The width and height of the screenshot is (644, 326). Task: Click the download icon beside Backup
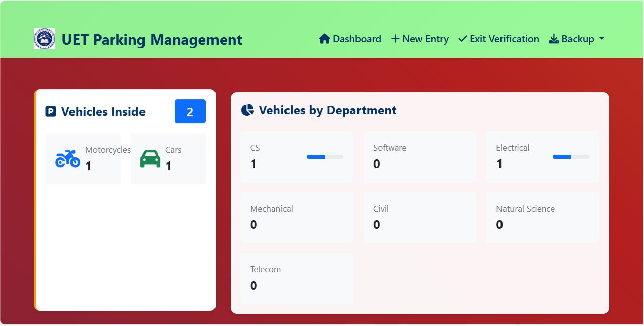(554, 39)
